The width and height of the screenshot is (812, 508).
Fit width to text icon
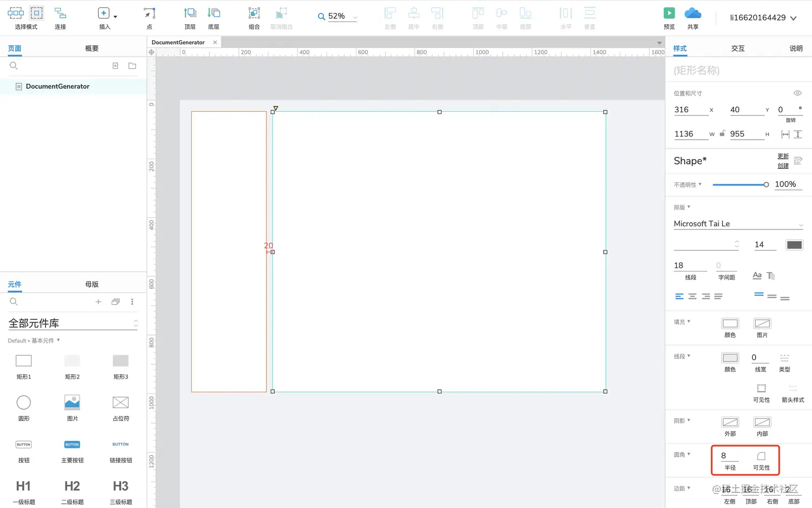coord(785,134)
